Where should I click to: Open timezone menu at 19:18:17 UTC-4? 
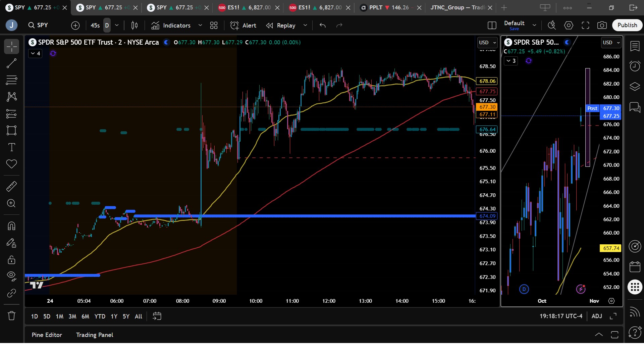point(561,316)
